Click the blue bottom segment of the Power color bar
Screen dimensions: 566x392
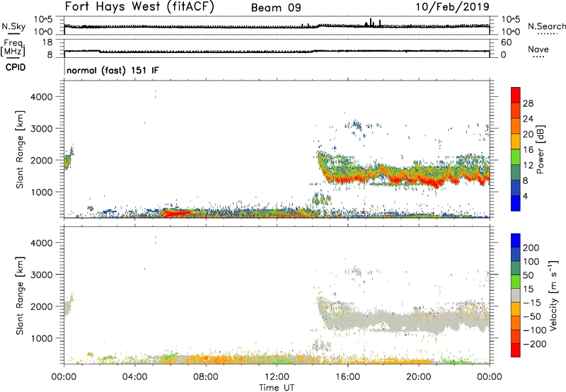click(x=516, y=203)
